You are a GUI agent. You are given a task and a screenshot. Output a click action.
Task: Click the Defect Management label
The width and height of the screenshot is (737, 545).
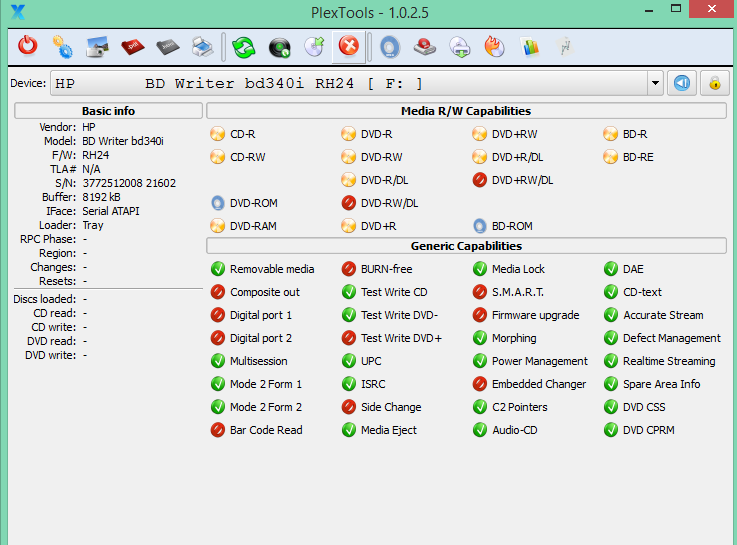672,338
